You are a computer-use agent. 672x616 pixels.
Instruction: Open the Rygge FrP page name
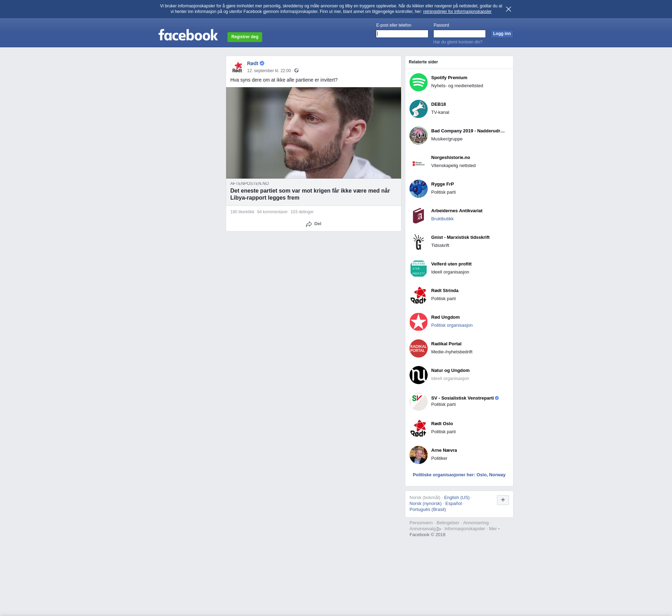pyautogui.click(x=442, y=184)
